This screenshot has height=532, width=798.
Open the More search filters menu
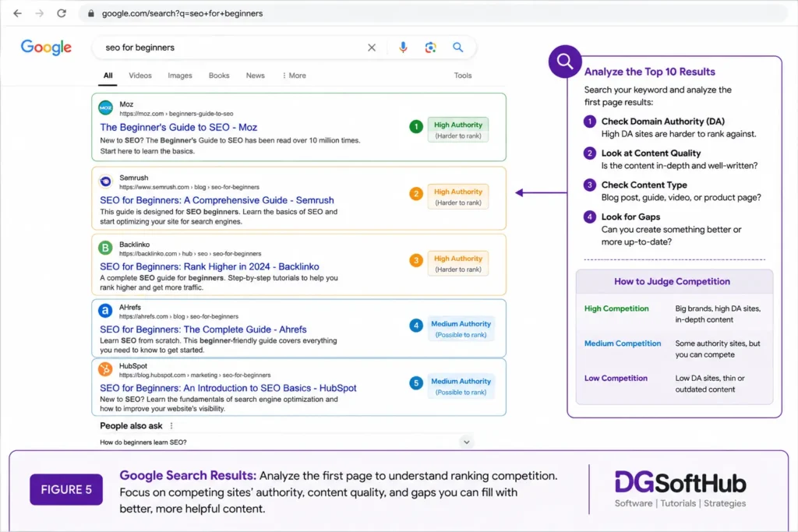pyautogui.click(x=294, y=76)
